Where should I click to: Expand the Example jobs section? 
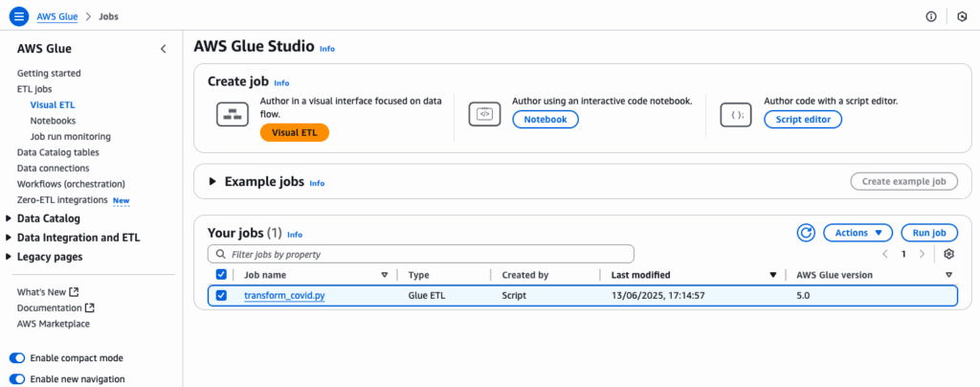click(x=213, y=182)
